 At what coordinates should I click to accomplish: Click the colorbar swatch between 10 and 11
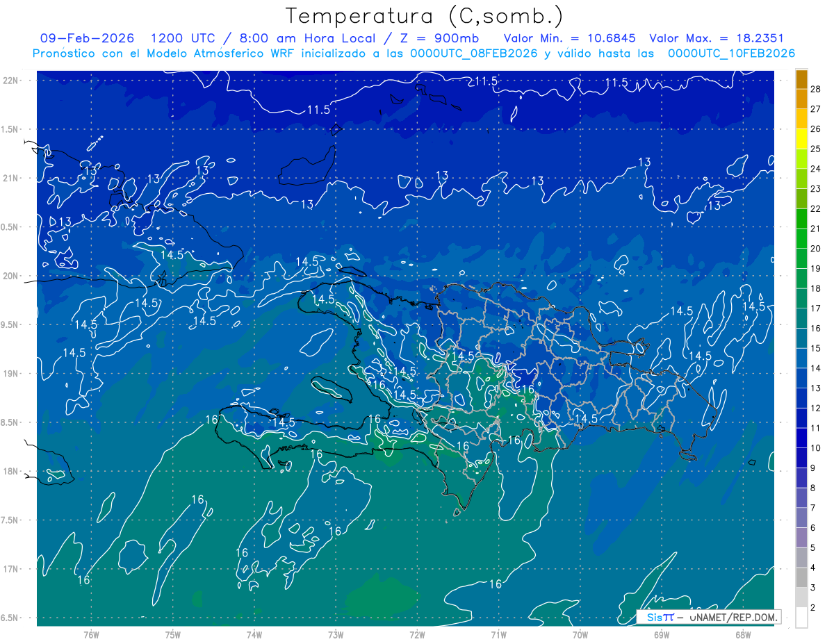coord(802,438)
